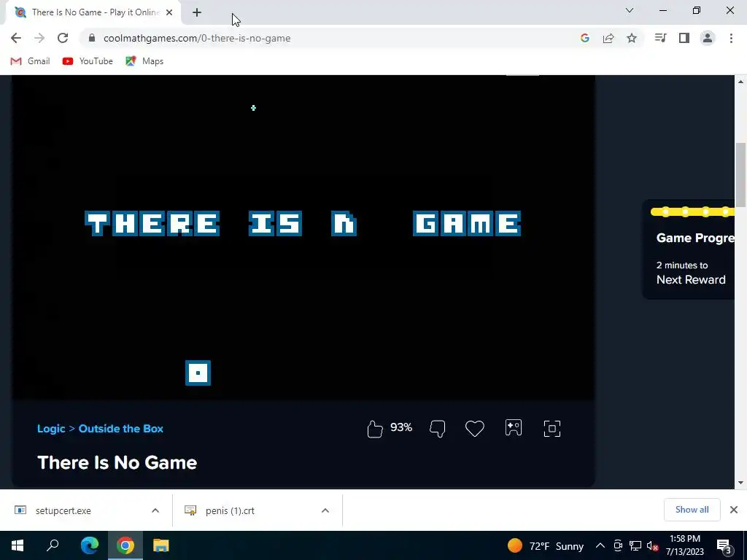Open File Explorer from taskbar

161,545
